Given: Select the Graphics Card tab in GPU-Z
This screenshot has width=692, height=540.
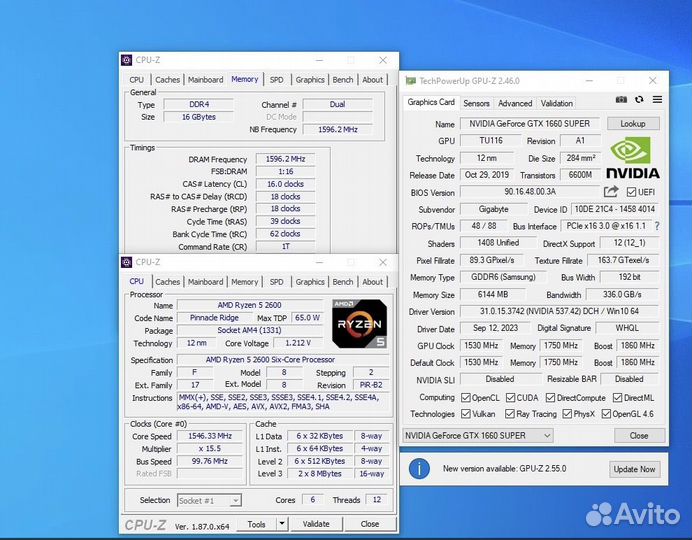Looking at the screenshot, I should pyautogui.click(x=431, y=102).
